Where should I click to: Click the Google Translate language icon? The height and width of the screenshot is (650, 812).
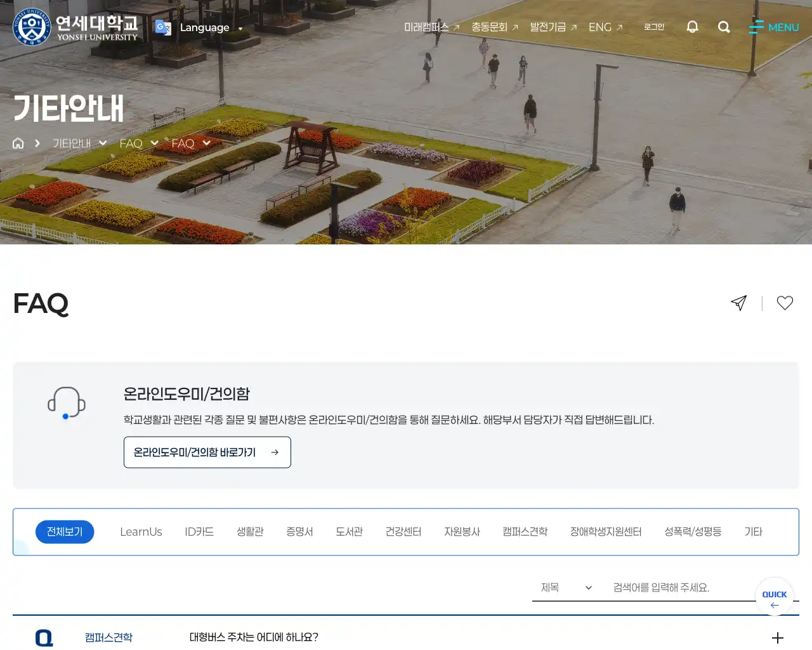(163, 27)
